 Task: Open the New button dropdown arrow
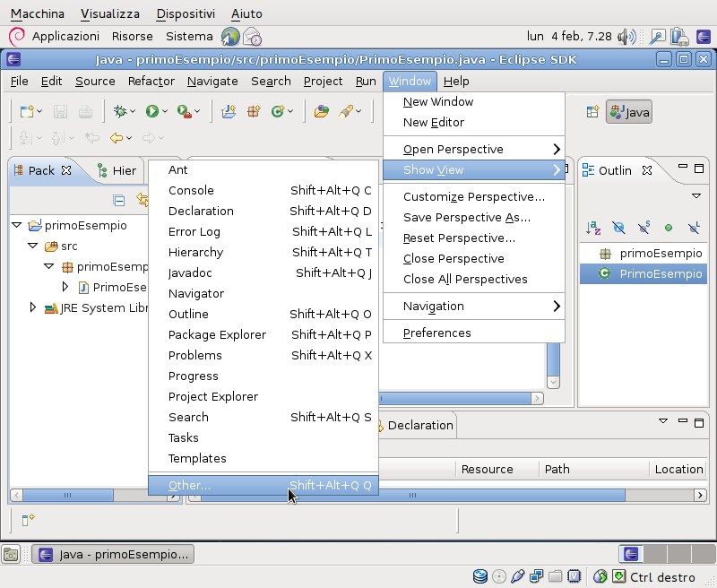click(39, 111)
